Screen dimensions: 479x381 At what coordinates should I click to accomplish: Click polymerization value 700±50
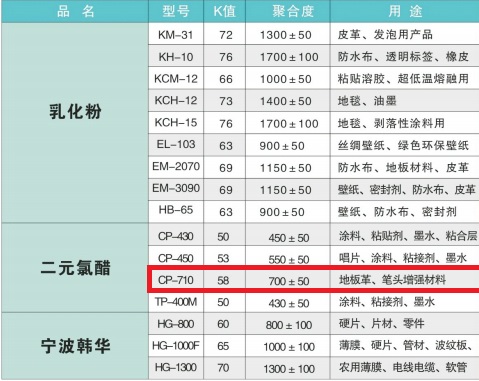(289, 281)
